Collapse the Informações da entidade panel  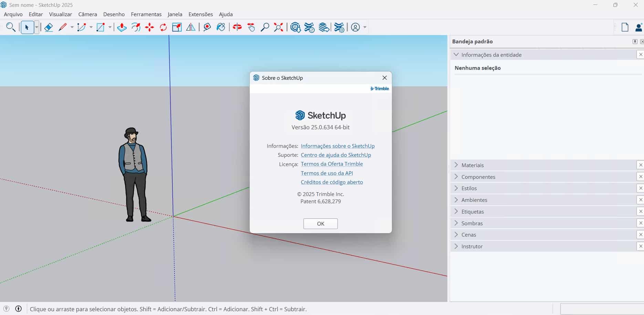click(456, 54)
